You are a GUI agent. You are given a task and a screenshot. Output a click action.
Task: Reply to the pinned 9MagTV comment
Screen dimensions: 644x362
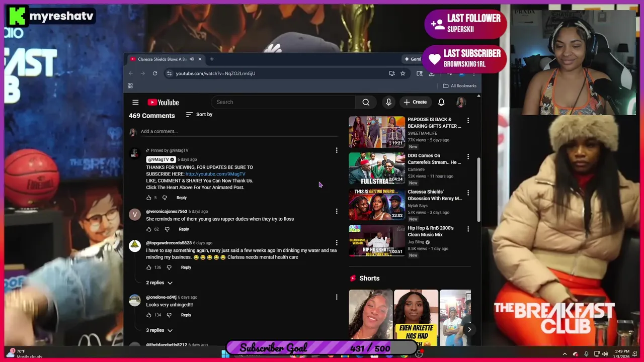tap(182, 198)
